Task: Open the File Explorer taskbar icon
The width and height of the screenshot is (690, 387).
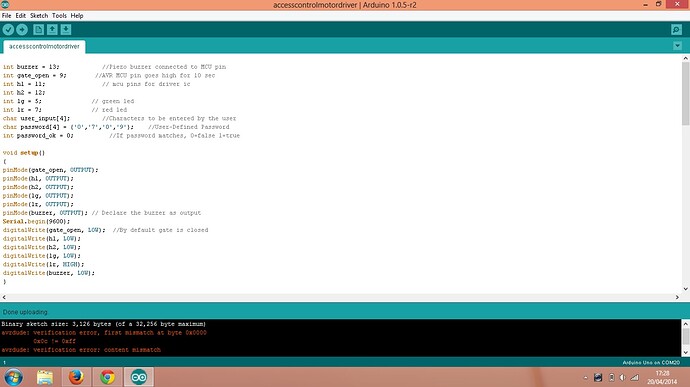Action: [x=45, y=377]
